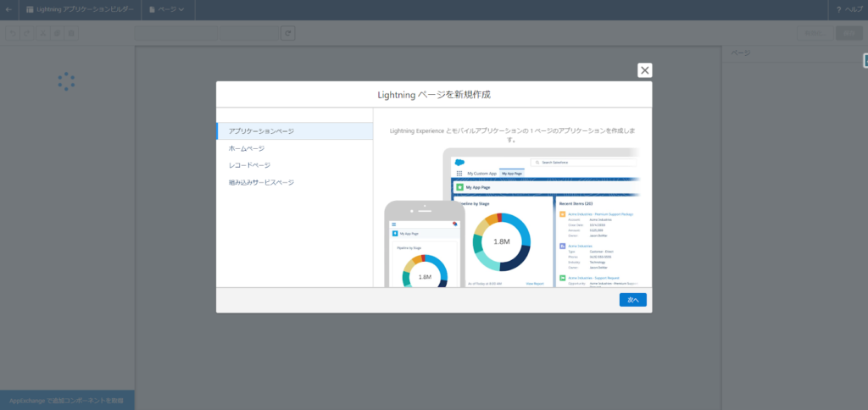Expand the device view dropdown in the toolbar
The image size is (868, 410).
click(176, 33)
